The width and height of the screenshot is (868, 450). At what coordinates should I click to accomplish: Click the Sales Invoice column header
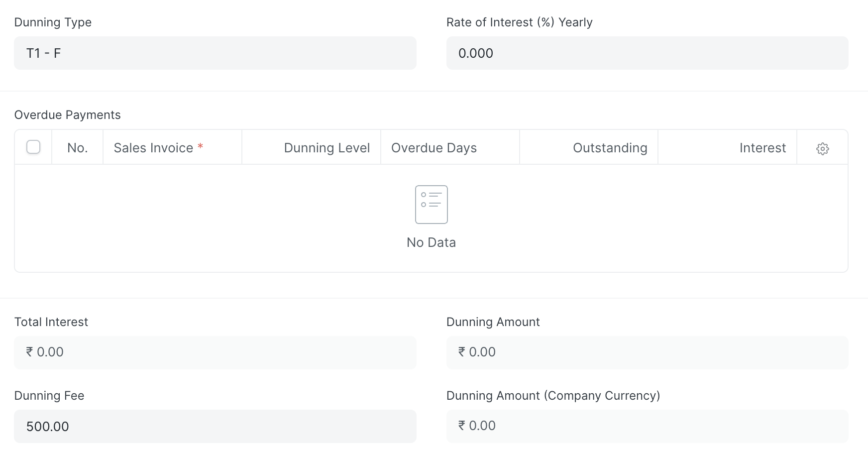[153, 147]
